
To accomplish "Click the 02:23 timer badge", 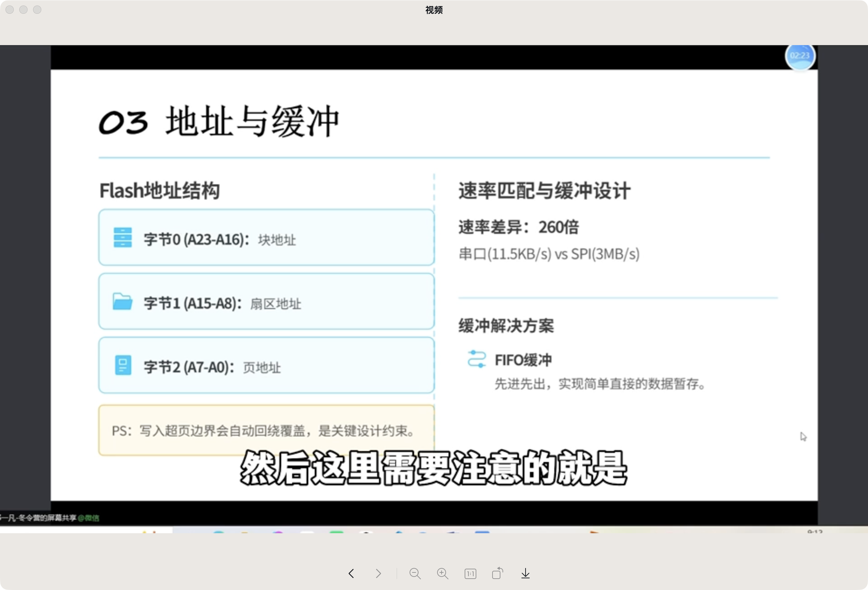I will click(801, 56).
